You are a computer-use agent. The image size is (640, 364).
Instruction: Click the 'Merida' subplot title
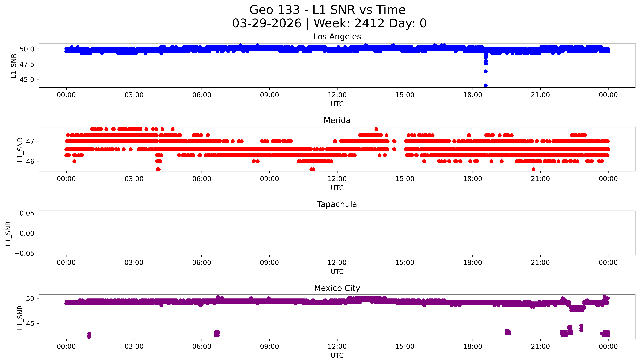337,120
